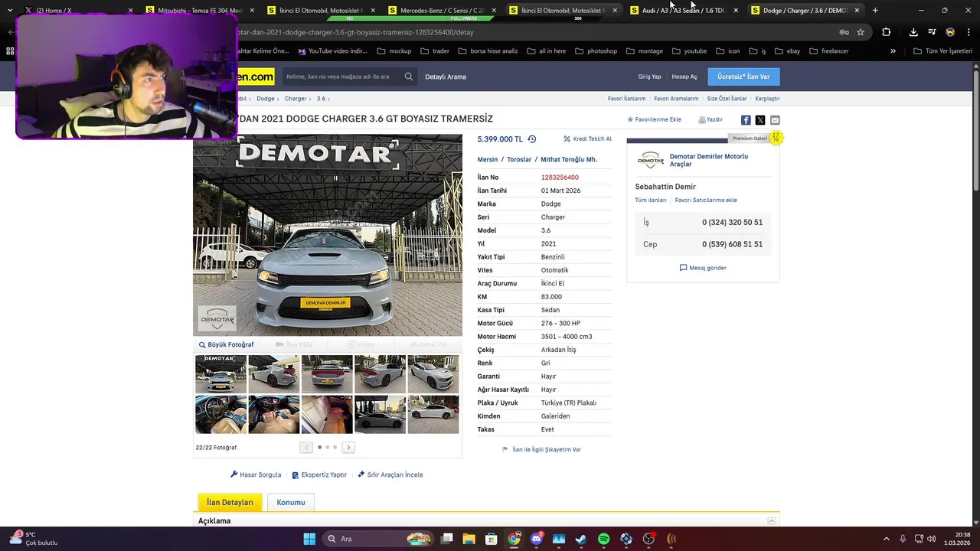The width and height of the screenshot is (980, 551).
Task: Select the Konumu tab
Action: 291,502
